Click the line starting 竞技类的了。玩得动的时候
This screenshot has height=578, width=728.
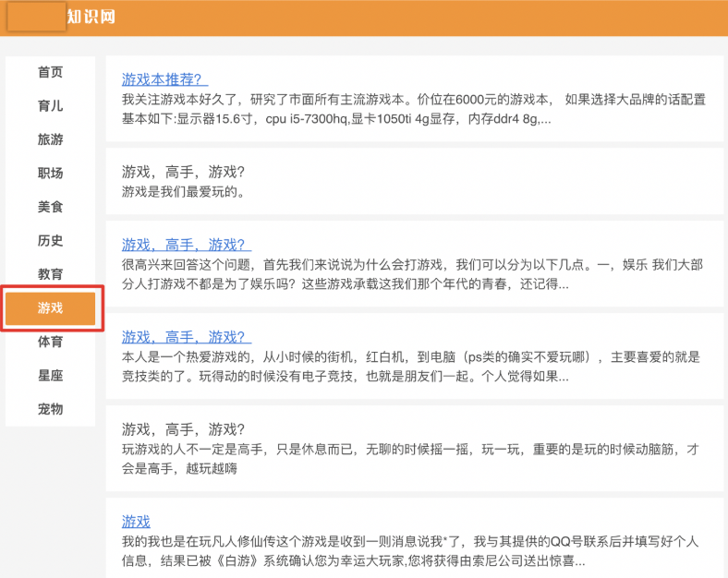(345, 376)
